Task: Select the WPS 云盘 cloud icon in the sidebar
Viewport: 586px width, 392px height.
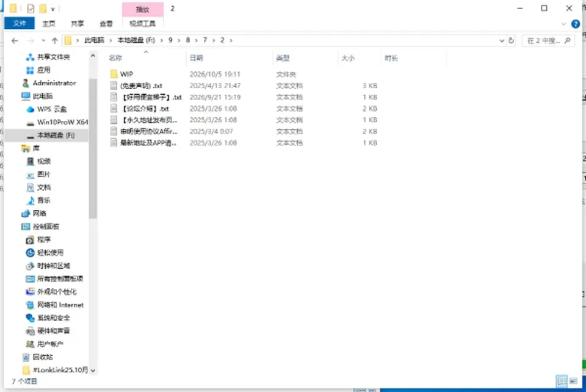Action: (x=31, y=109)
